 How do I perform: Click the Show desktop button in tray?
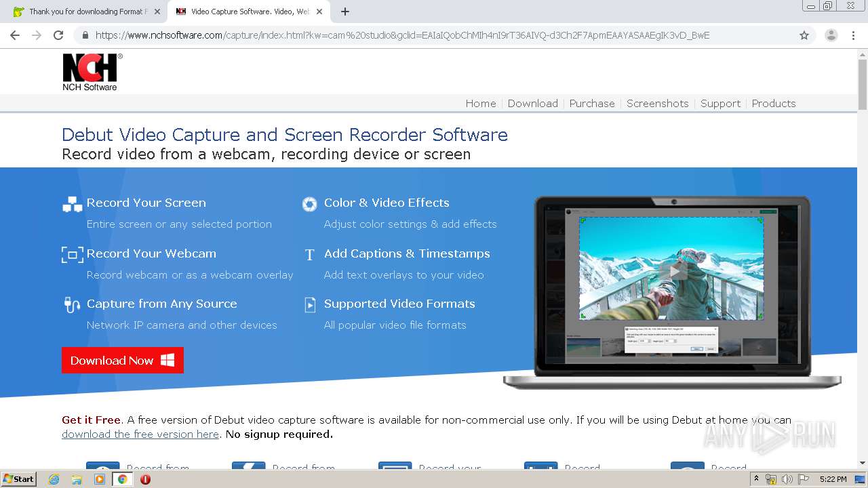pos(860,479)
